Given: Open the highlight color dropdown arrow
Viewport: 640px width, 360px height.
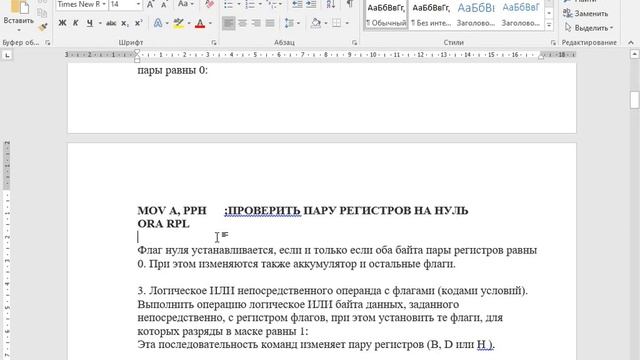Looking at the screenshot, I should (x=189, y=23).
